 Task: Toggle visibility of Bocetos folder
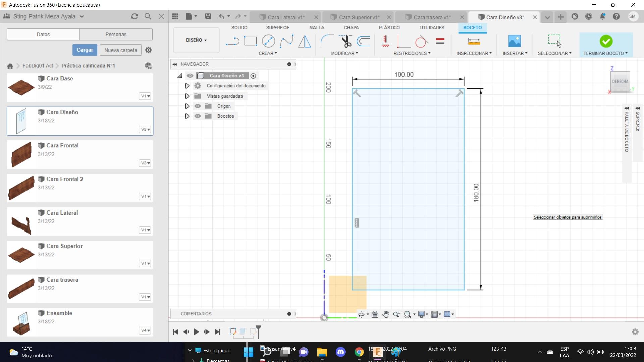(x=198, y=116)
